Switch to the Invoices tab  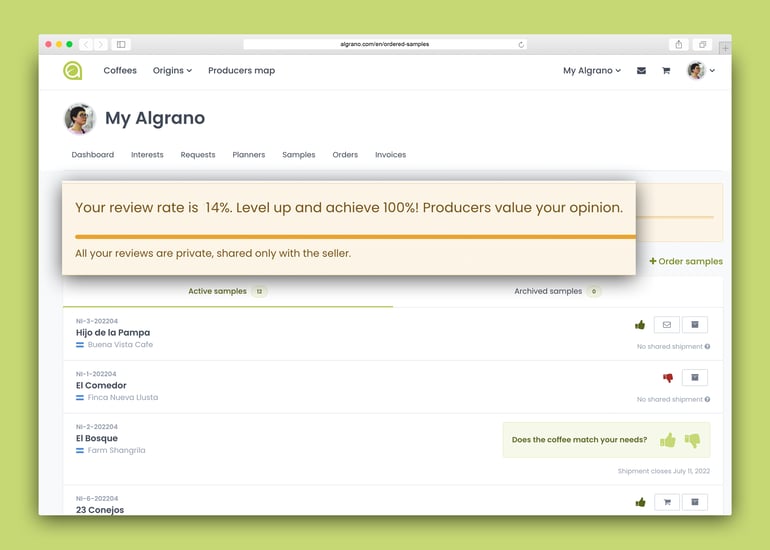click(390, 155)
